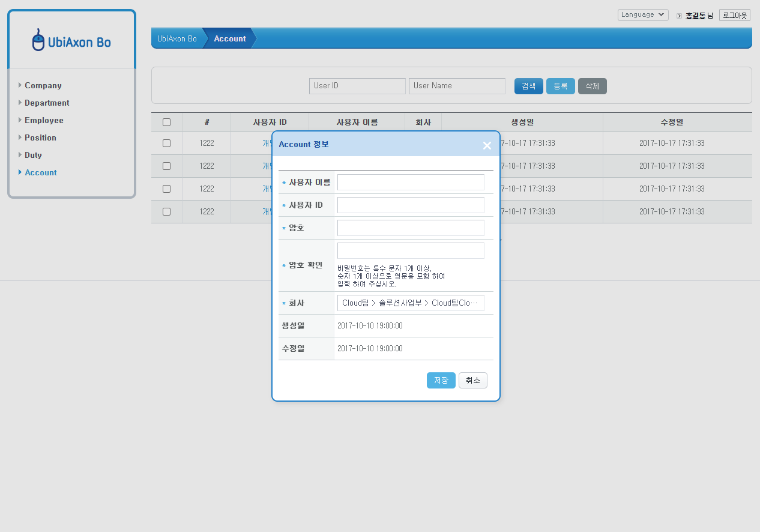Click the 검색 search button
The image size is (760, 532).
coord(528,86)
